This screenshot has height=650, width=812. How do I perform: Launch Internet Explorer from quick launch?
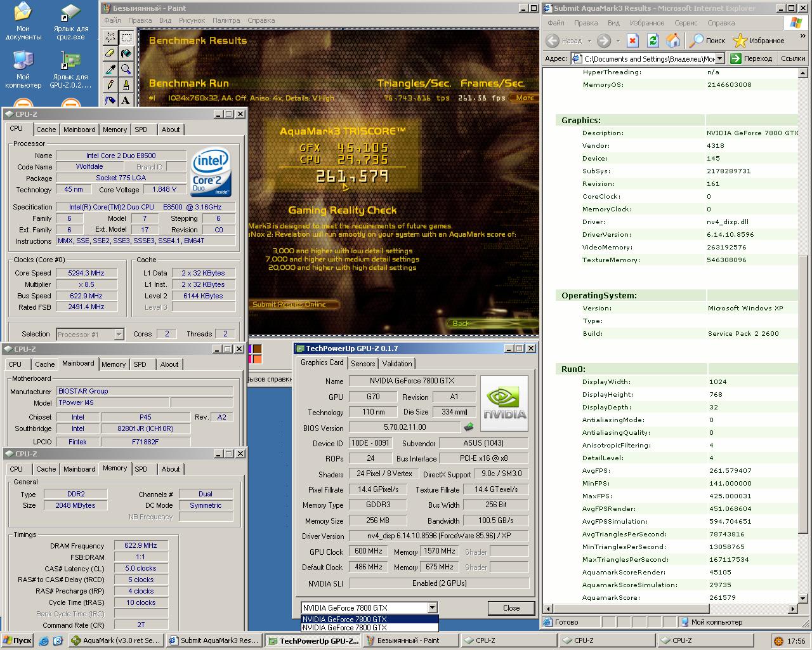44,640
